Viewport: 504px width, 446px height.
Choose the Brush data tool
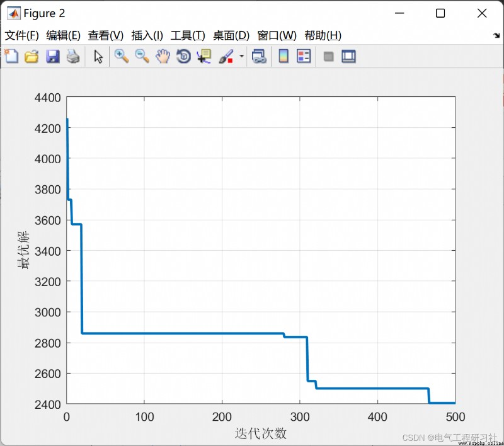(x=226, y=56)
